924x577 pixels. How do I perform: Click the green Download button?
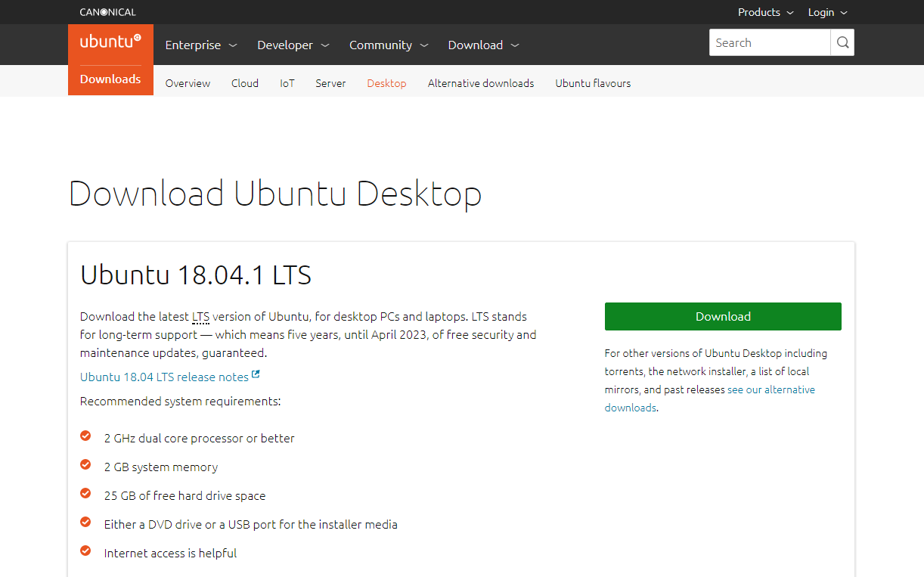pos(723,316)
